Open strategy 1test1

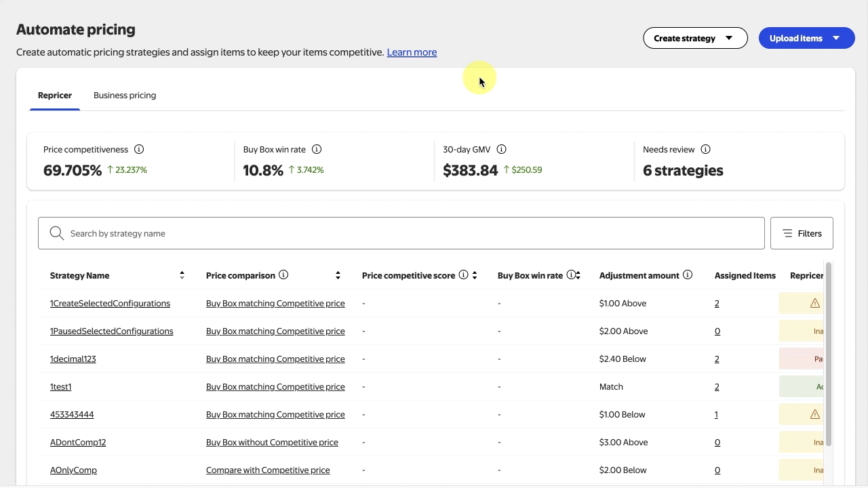[60, 386]
